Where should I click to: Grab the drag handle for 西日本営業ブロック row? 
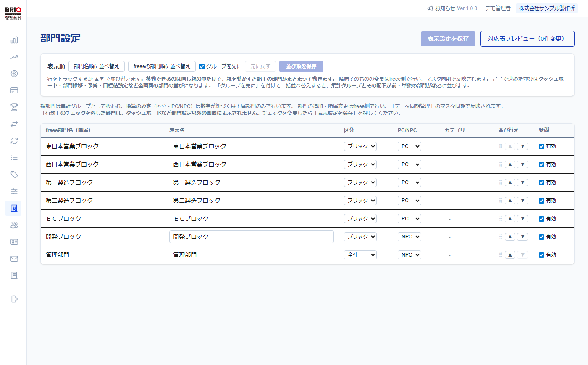click(x=501, y=164)
